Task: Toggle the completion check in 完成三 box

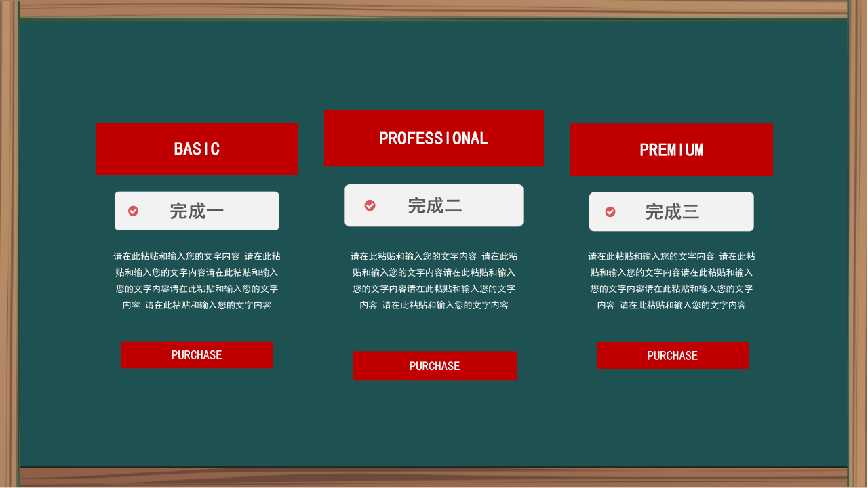Action: tap(610, 211)
